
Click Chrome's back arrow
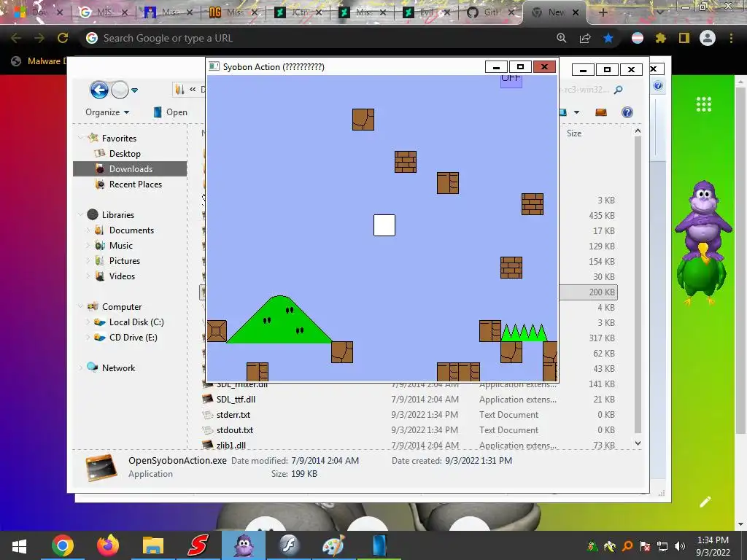(x=16, y=38)
